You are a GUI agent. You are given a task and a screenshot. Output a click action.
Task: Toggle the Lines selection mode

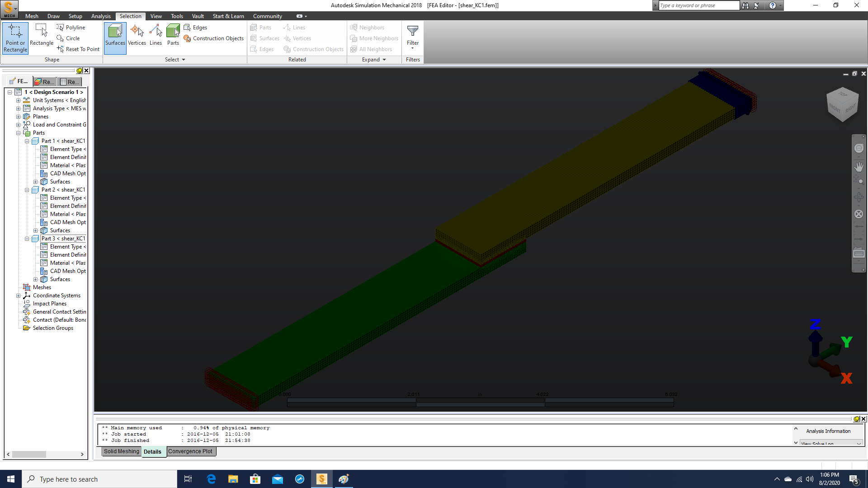coord(156,35)
